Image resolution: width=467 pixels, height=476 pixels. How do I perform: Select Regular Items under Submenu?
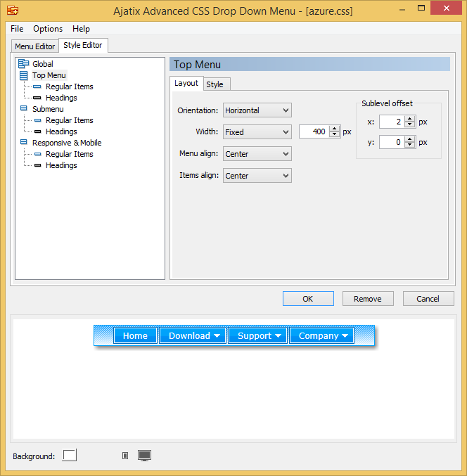click(69, 120)
